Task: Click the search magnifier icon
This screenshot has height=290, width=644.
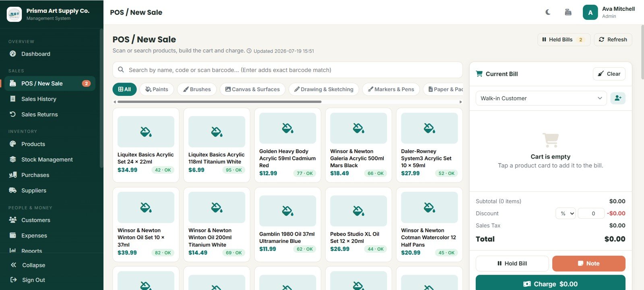Action: pos(121,70)
